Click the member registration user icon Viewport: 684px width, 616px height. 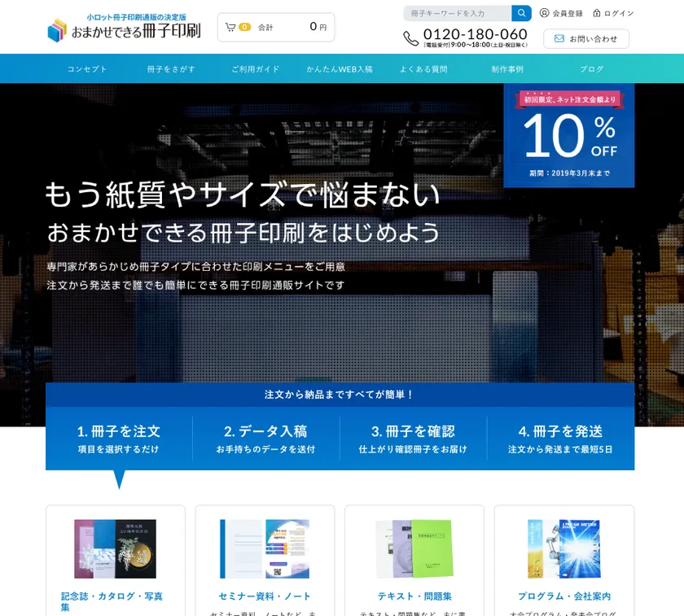click(544, 13)
